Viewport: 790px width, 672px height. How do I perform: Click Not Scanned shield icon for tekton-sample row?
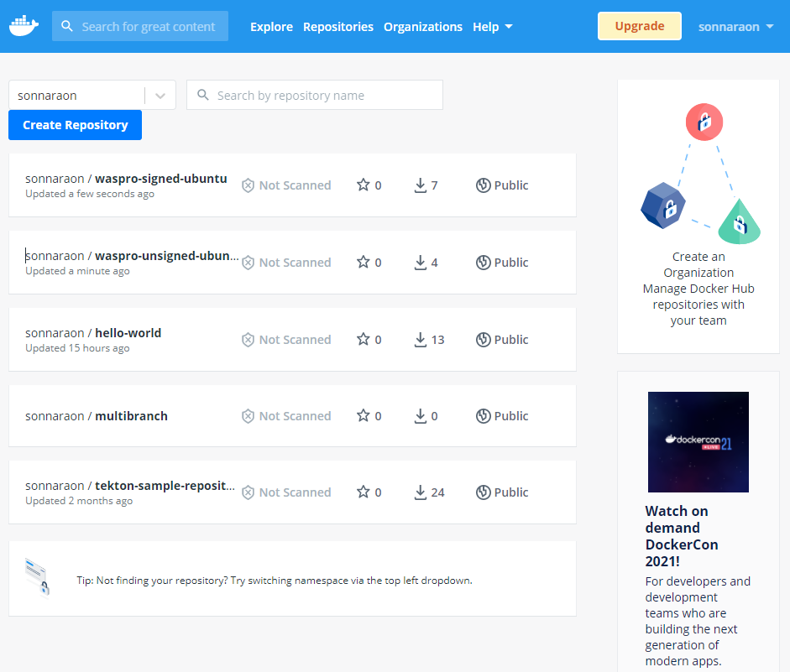[248, 492]
